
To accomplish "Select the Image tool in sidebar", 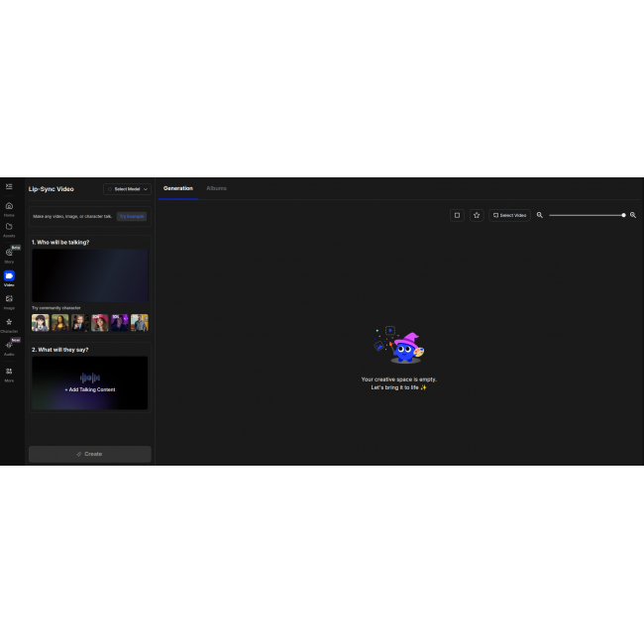I will [9, 299].
